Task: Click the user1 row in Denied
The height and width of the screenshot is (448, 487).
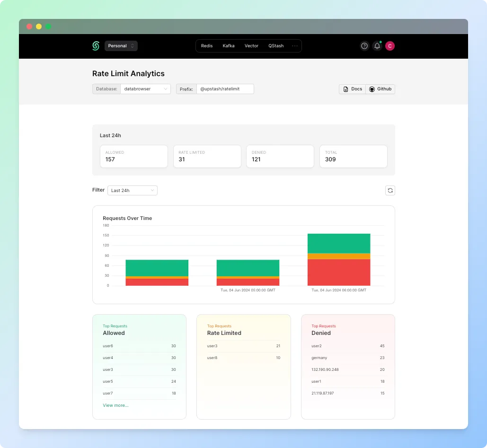Action: click(x=348, y=381)
